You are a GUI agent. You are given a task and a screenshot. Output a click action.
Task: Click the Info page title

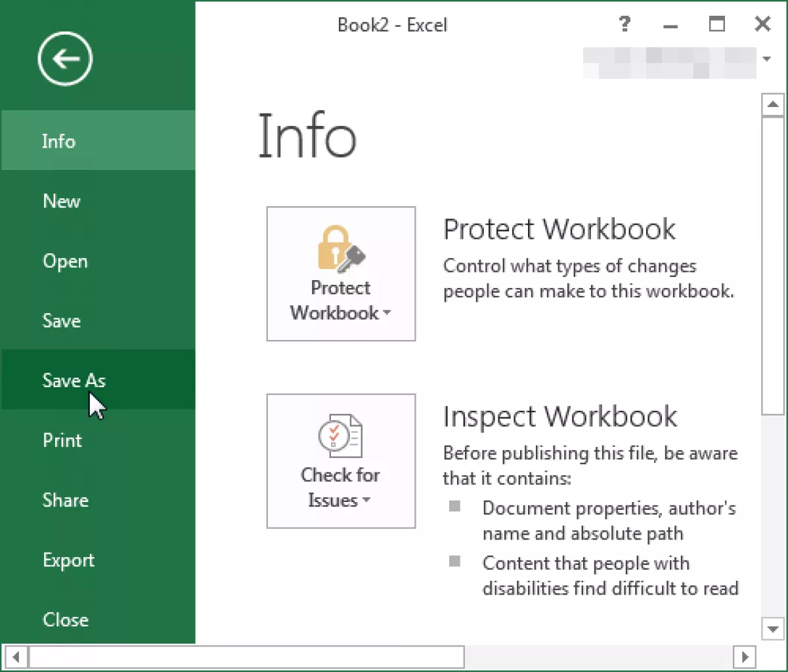point(307,136)
